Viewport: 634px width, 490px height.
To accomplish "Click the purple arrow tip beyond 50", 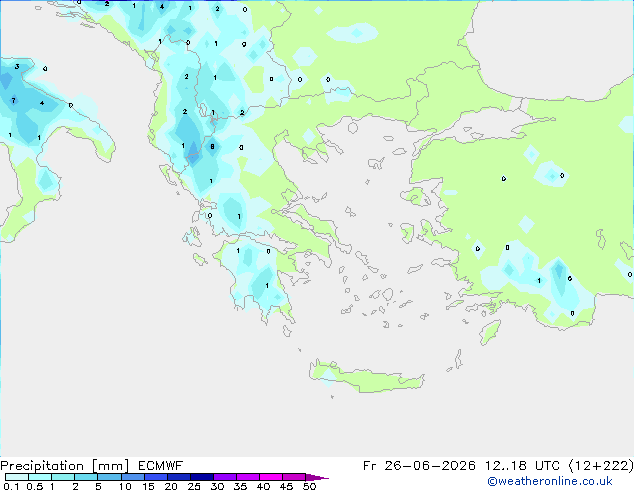I will (x=317, y=477).
